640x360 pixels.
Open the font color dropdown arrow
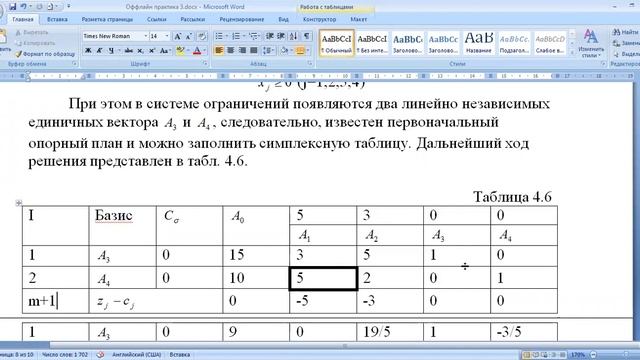tap(204, 51)
